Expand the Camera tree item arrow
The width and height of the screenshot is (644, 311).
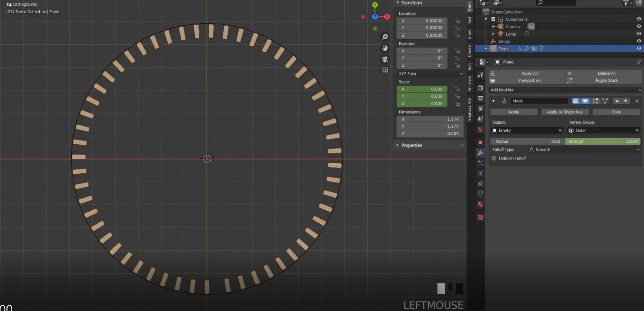point(493,27)
